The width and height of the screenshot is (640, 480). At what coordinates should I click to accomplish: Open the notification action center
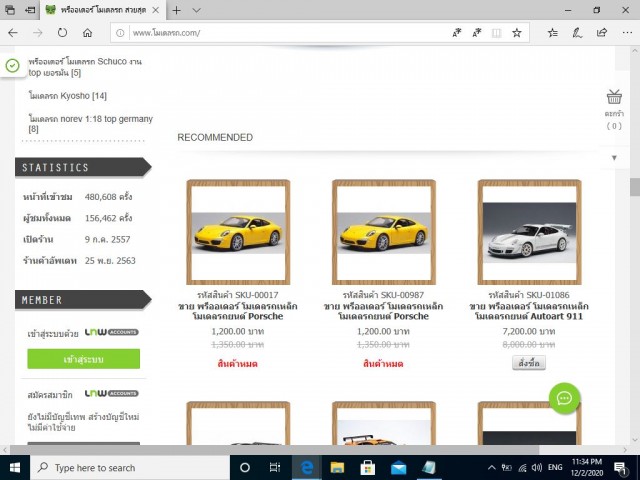[x=621, y=468]
